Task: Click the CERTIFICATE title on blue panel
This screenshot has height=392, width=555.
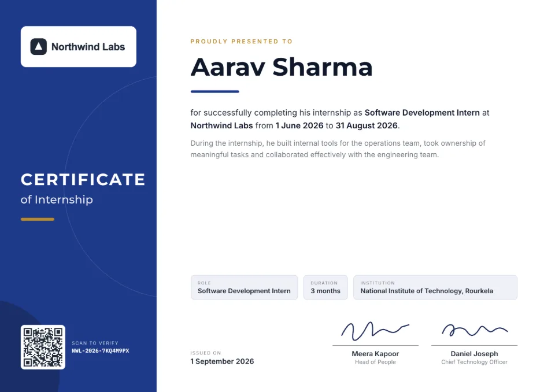Action: click(x=83, y=180)
